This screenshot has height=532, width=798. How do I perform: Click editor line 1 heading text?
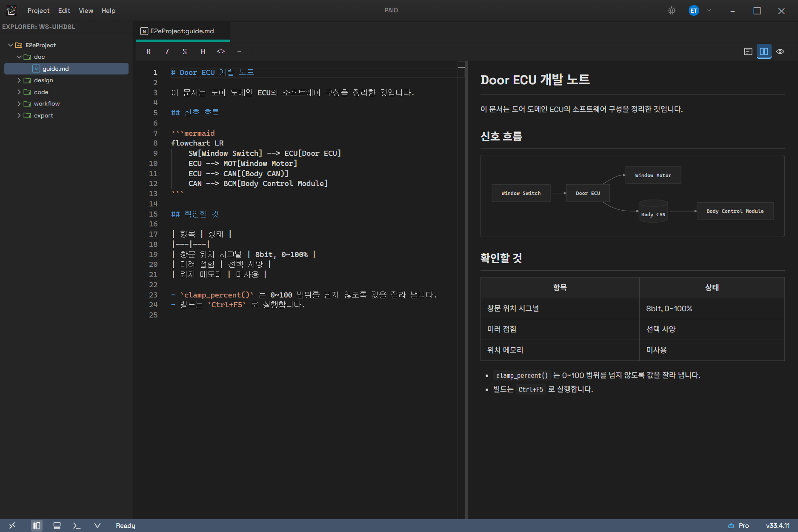212,72
